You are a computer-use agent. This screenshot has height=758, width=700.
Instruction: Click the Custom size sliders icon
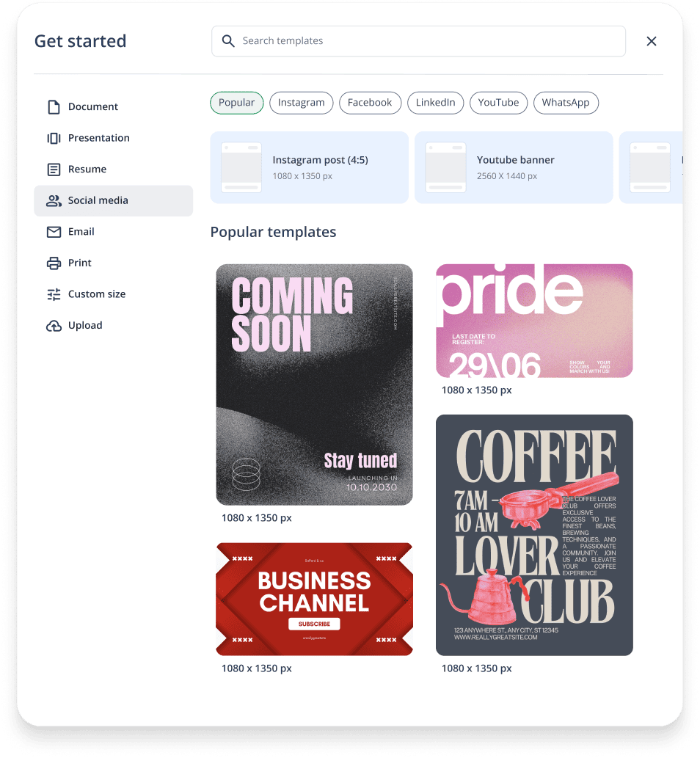click(x=54, y=294)
